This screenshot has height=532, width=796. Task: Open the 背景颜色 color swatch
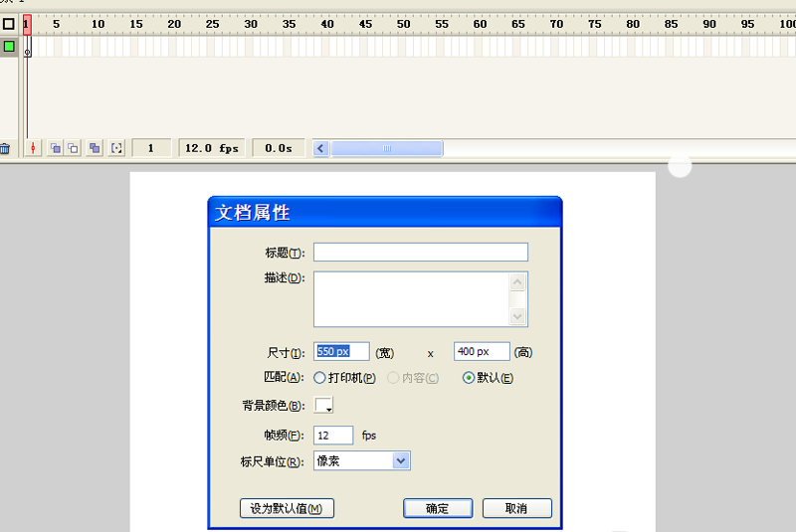(x=323, y=405)
